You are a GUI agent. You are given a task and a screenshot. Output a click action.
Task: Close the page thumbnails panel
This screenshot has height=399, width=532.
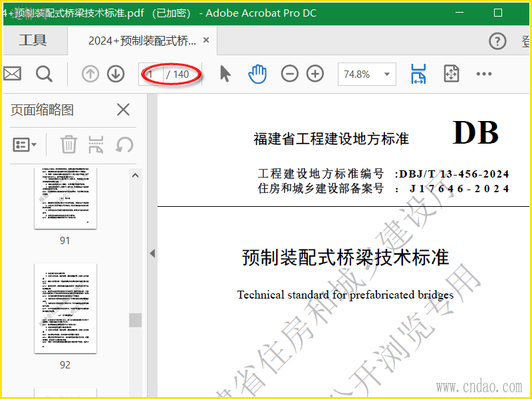pyautogui.click(x=123, y=110)
